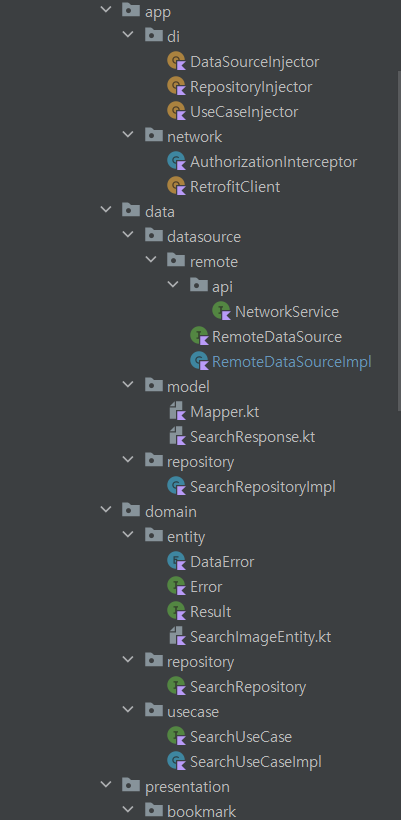Click the SearchResponse.kt file icon

click(177, 437)
